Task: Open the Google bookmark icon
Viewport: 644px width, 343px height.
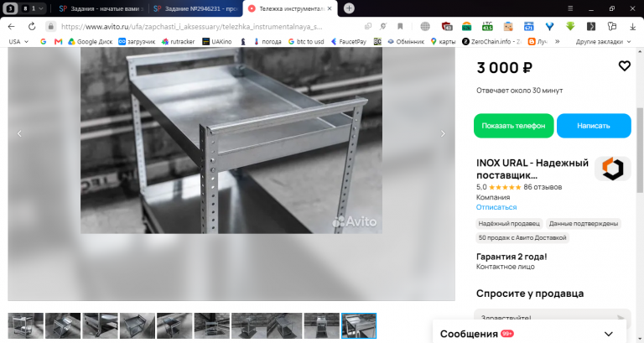Action: point(43,41)
